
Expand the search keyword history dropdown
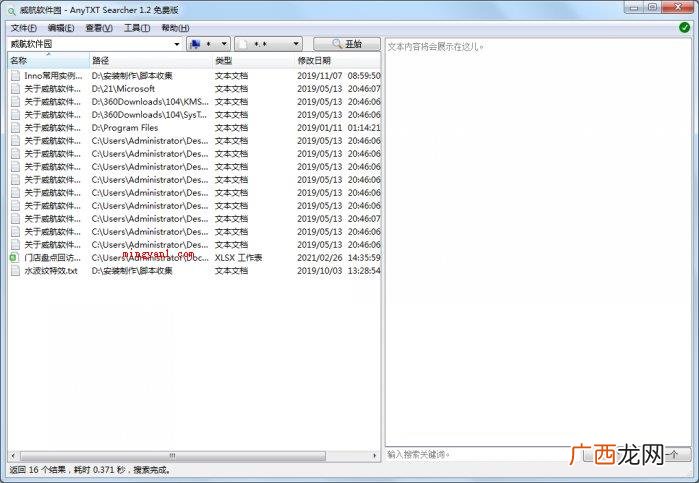click(177, 44)
